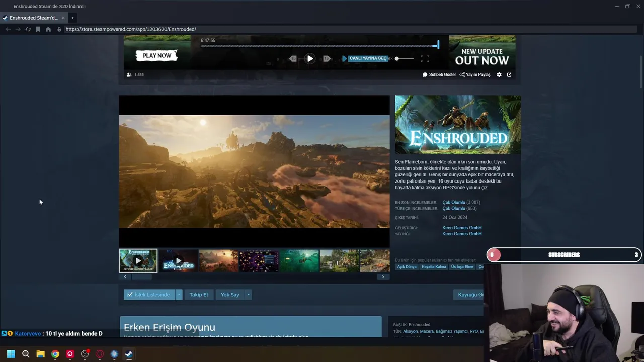The image size is (644, 362).
Task: Select the second Enshrouded trailer thumbnail
Action: (x=178, y=260)
